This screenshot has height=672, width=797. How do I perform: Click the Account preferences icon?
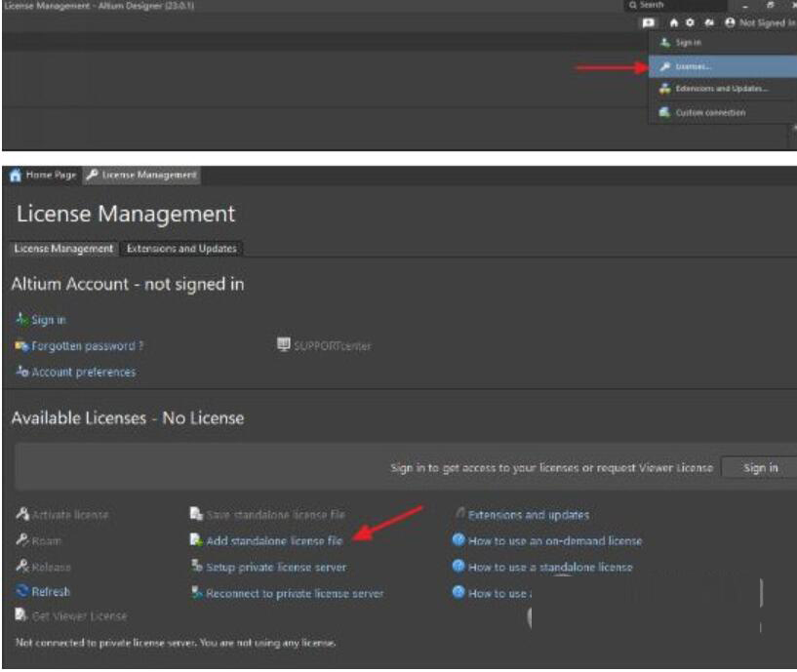coord(21,371)
